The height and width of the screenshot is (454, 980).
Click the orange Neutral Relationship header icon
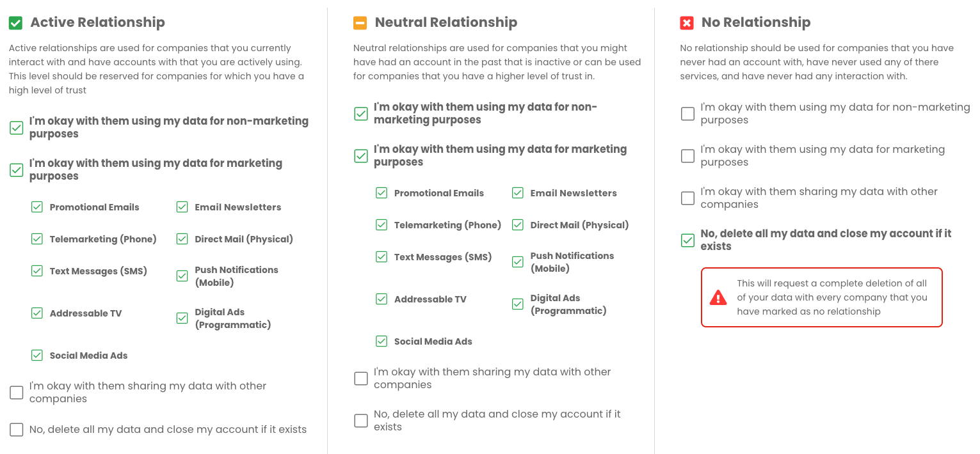click(360, 23)
